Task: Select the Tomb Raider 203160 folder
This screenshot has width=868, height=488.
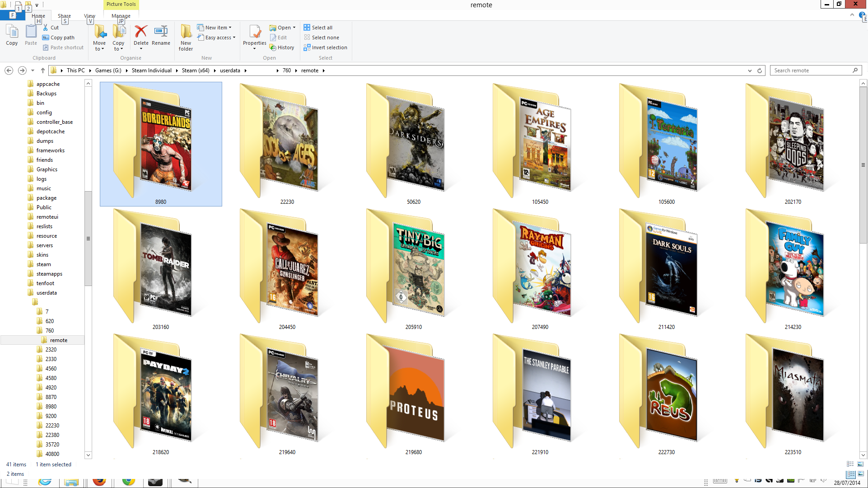Action: (161, 269)
